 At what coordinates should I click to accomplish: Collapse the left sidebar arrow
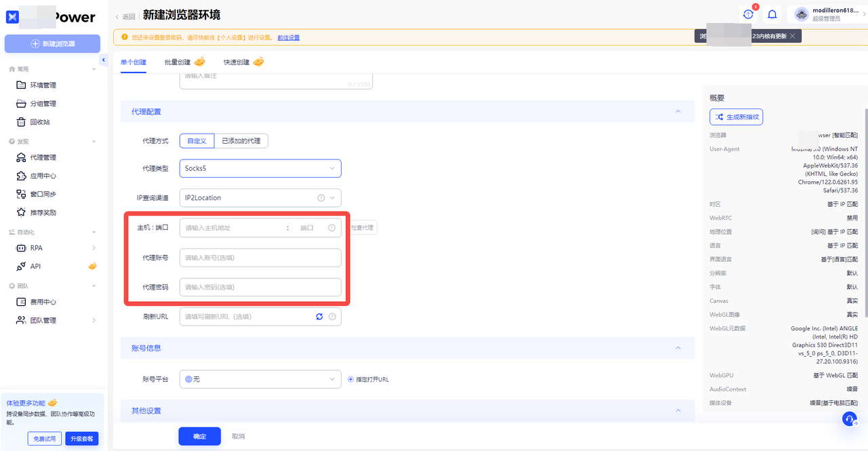point(104,60)
